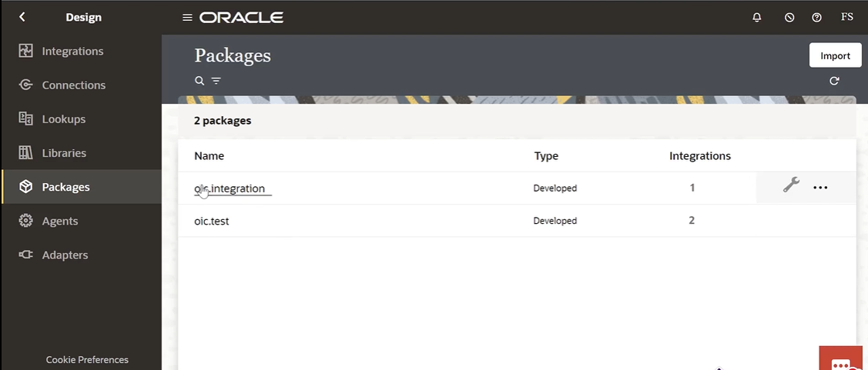Click integrations count 2 for oic.test

692,220
